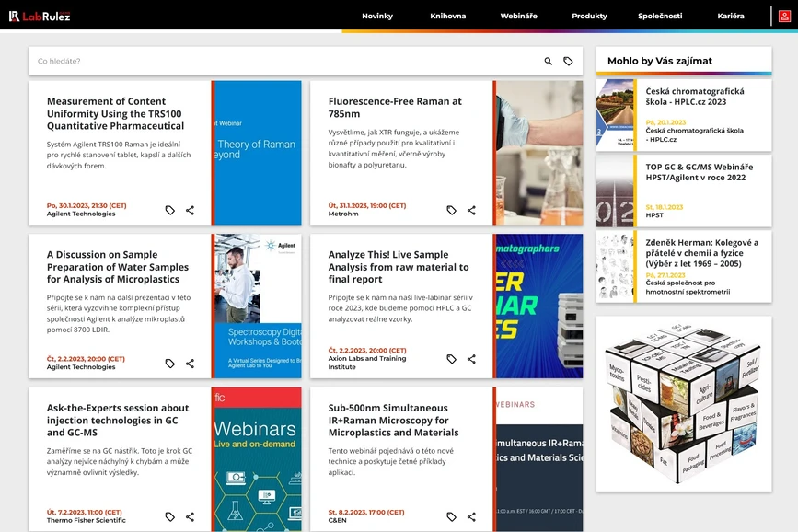Open the tag filter icon in search bar
The height and width of the screenshot is (532, 798).
point(568,61)
